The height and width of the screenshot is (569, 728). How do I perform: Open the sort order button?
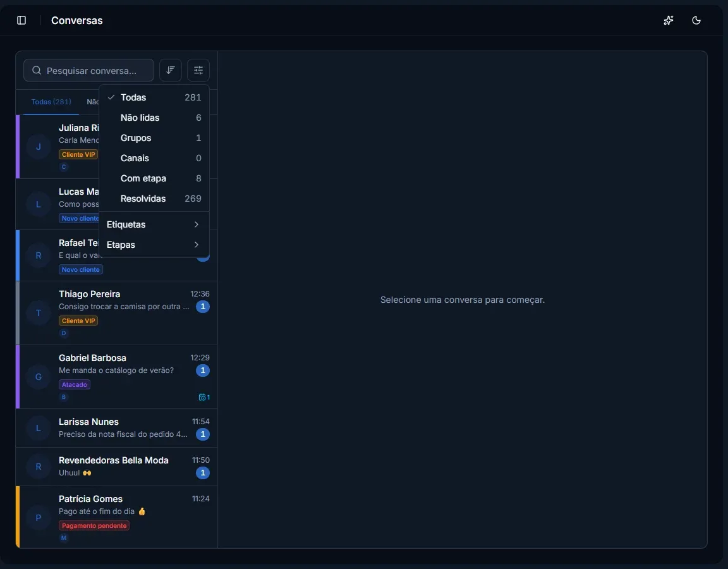click(x=171, y=70)
